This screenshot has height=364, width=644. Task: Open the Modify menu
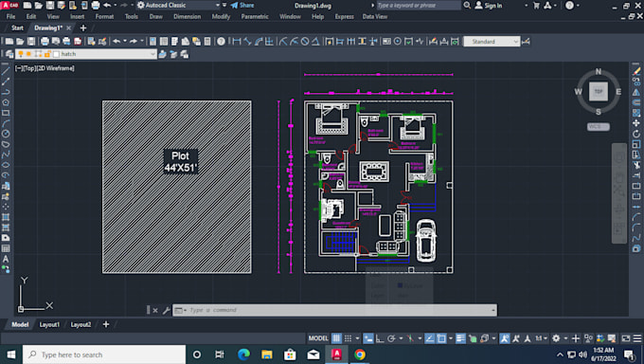221,16
